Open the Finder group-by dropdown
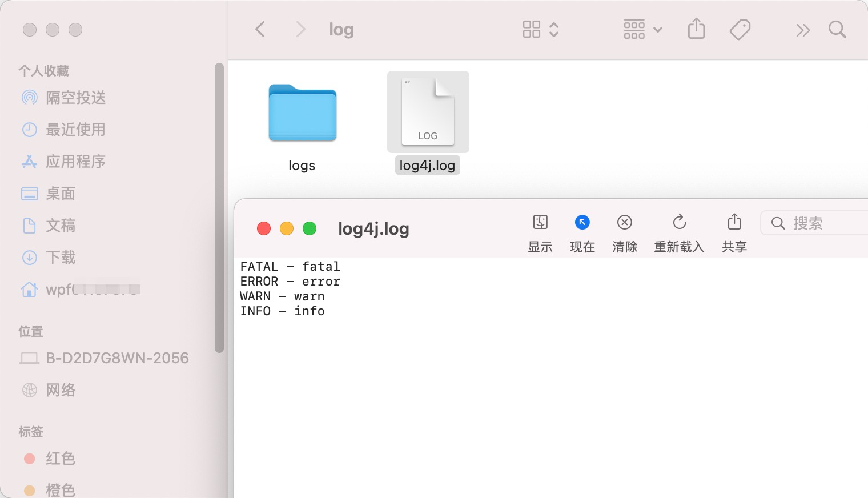 643,29
